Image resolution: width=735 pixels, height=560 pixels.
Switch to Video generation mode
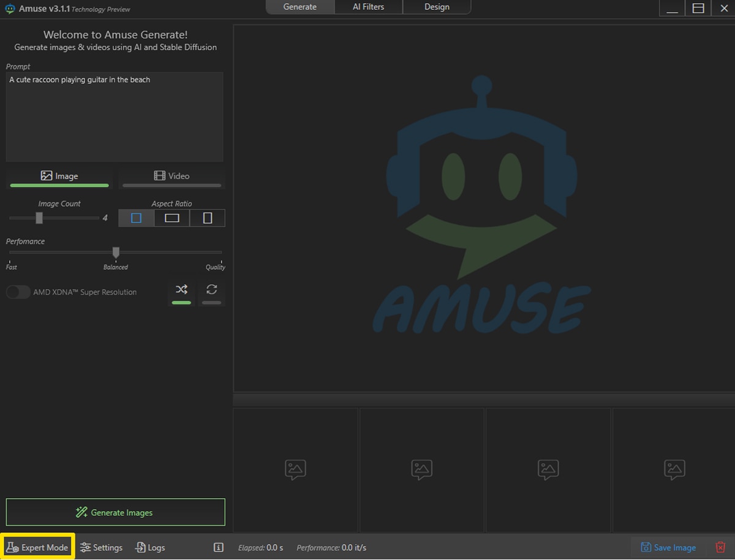pos(171,176)
